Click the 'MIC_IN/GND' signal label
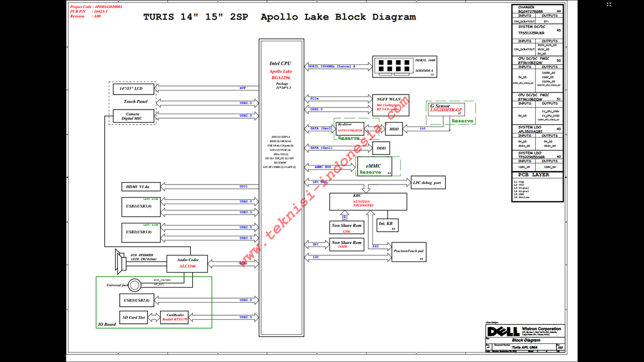 [x=162, y=280]
